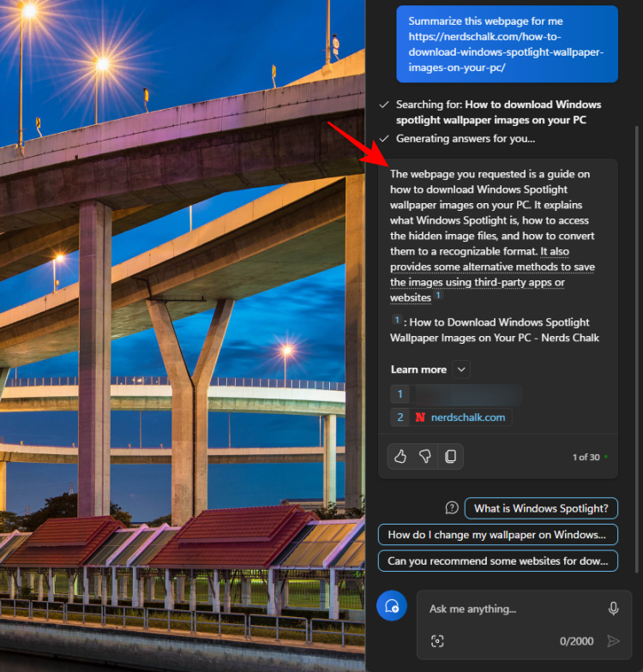The image size is (643, 672).
Task: Click the question mark suggestions icon
Action: (x=452, y=508)
